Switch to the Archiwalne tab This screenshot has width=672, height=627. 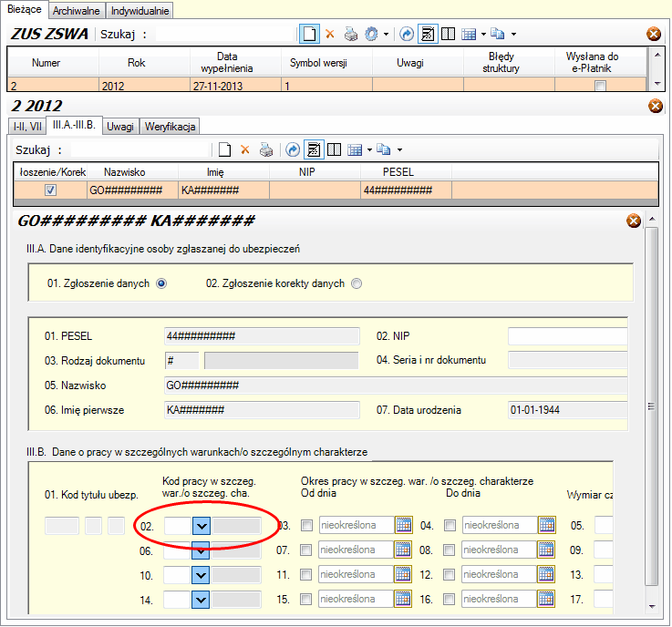coord(77,11)
